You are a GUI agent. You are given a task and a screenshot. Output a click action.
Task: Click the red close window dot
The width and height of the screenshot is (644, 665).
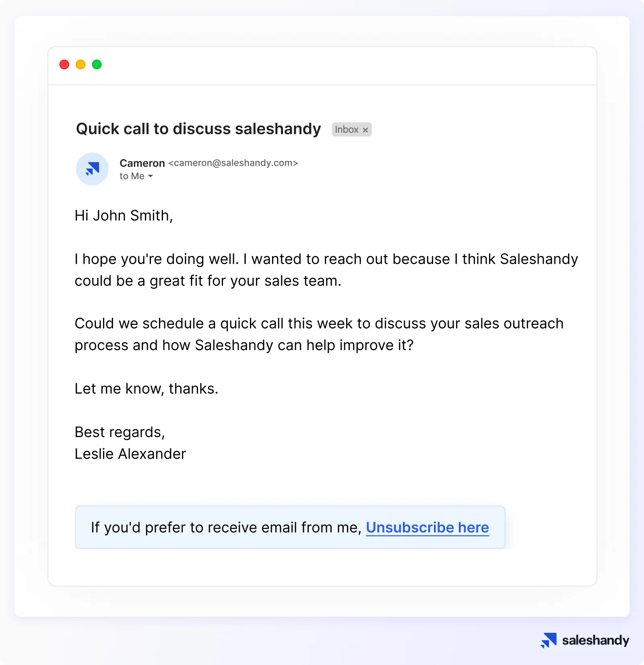click(x=64, y=64)
